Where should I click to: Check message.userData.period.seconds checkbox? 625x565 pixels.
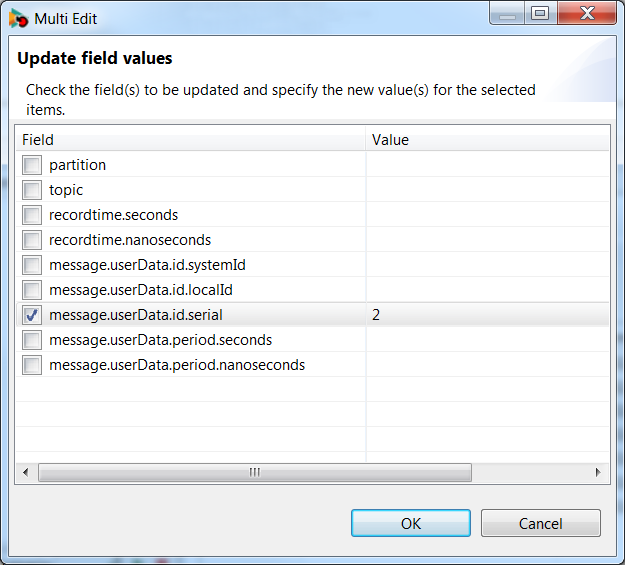(x=32, y=340)
